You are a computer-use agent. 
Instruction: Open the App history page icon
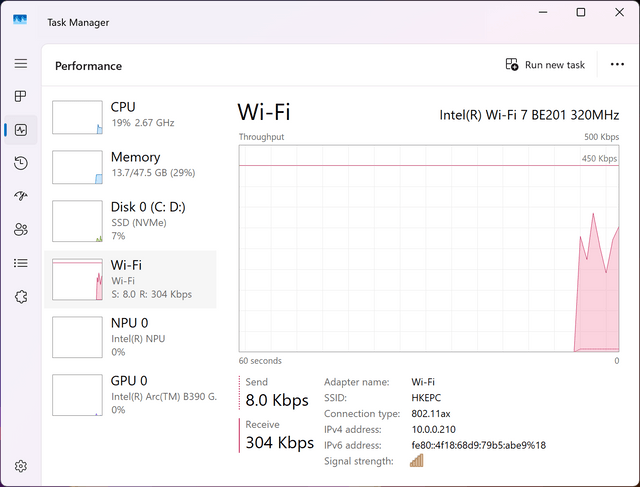pos(21,163)
